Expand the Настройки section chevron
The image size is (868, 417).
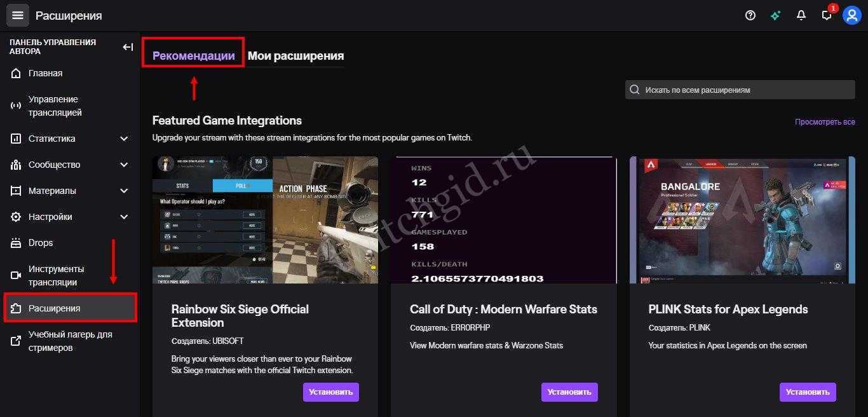click(x=124, y=217)
